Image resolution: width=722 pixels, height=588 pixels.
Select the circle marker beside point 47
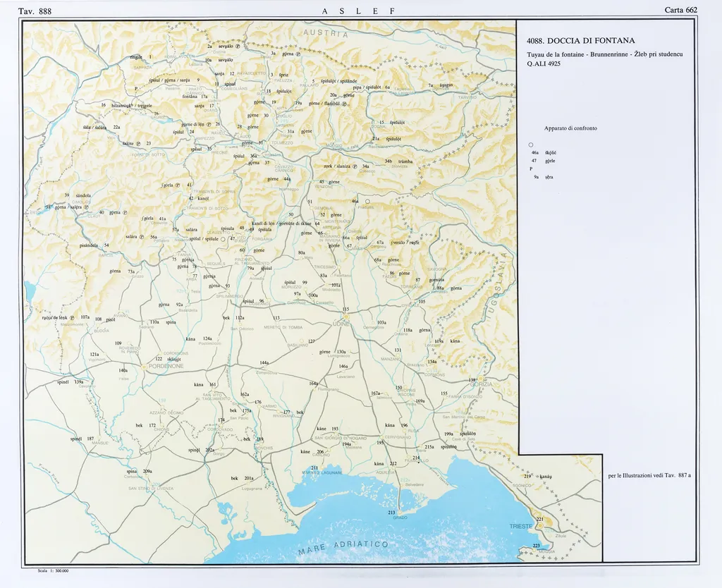point(224,239)
